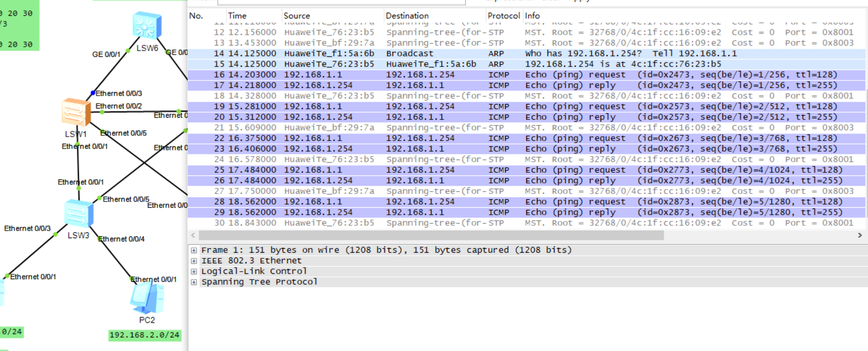Image resolution: width=868 pixels, height=351 pixels.
Task: Select packet 21 STP row
Action: [526, 127]
